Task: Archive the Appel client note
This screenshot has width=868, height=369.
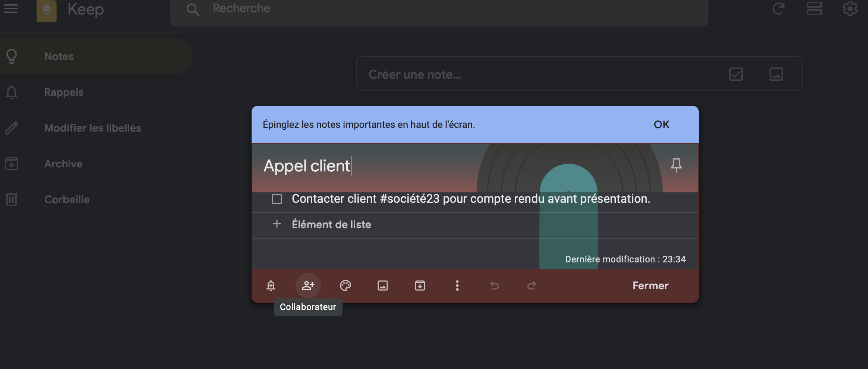Action: (x=420, y=286)
